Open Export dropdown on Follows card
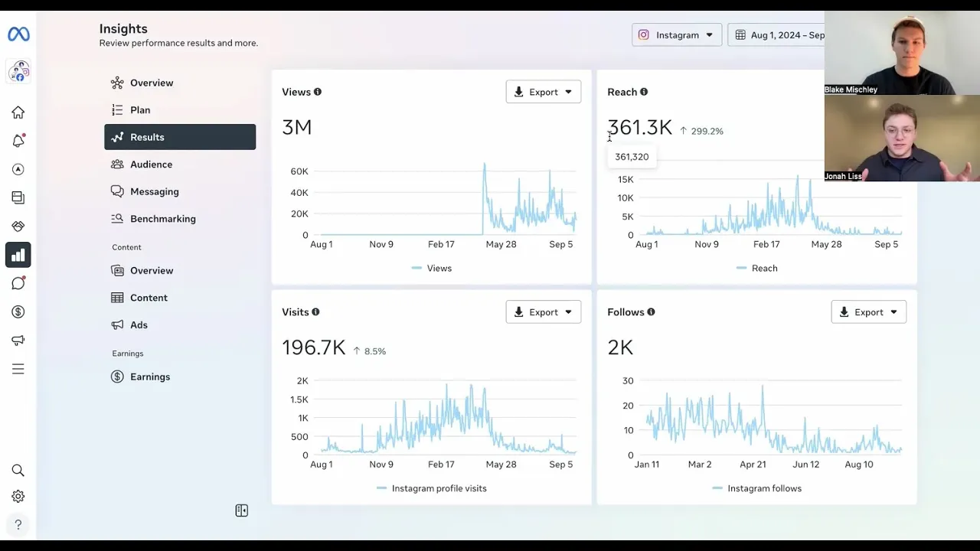Viewport: 980px width, 551px height. tap(869, 312)
